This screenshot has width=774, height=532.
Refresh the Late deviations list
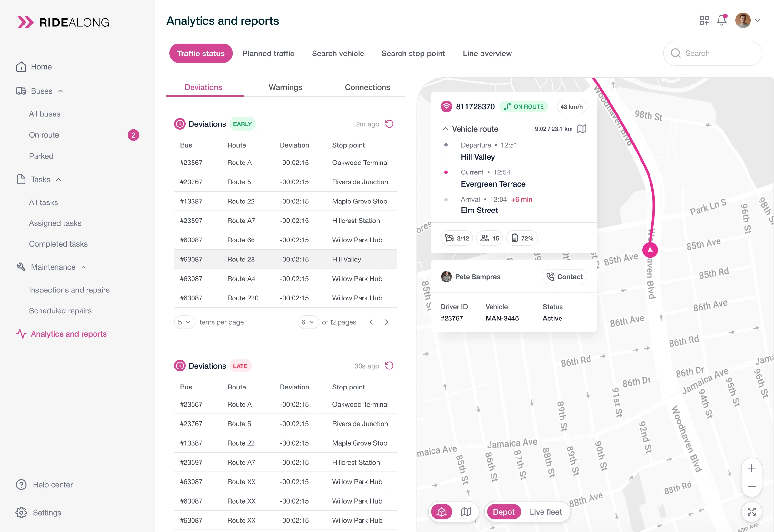tap(389, 366)
